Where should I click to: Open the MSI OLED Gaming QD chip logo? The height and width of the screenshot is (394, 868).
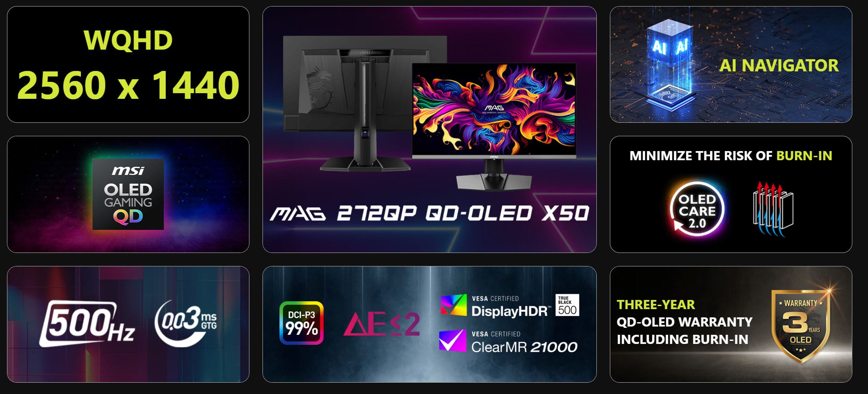coord(128,194)
